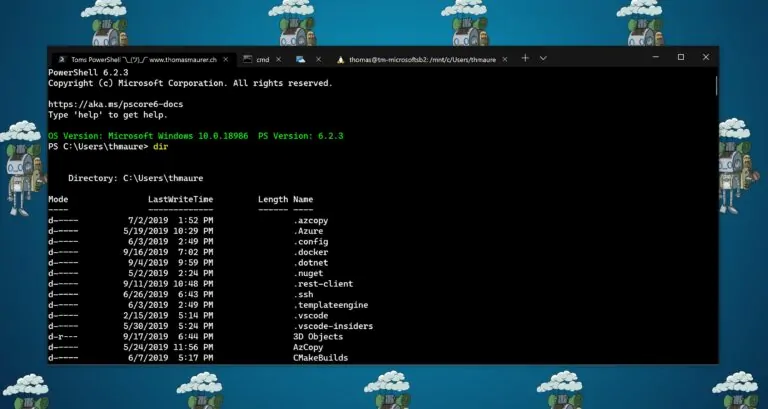
Task: Click the .vscode-insiders folder name
Action: [x=333, y=326]
